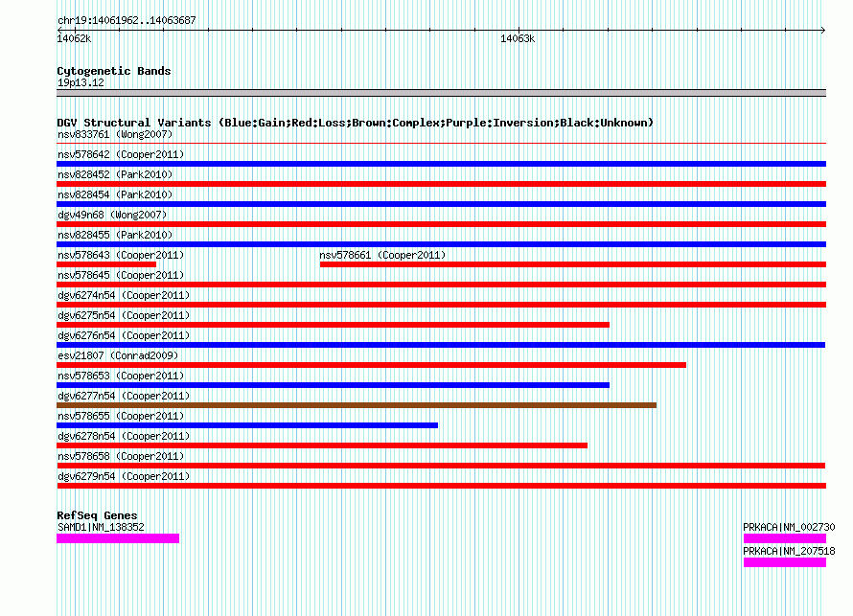Select the nsv578642 (Cooper2011) blue gain bar
The image size is (853, 616).
coord(441,164)
